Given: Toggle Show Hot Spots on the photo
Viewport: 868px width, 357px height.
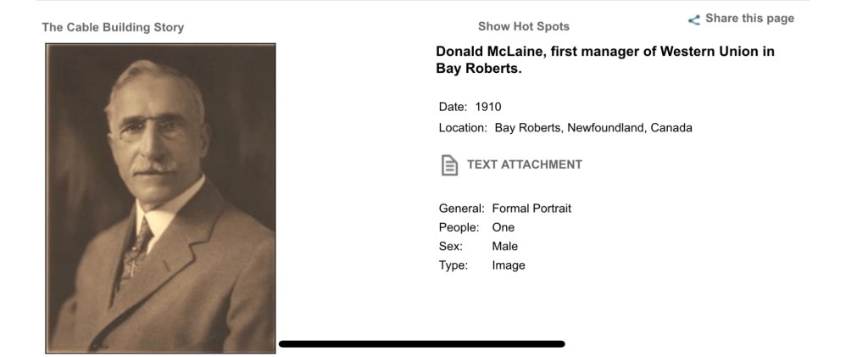Looking at the screenshot, I should [523, 26].
